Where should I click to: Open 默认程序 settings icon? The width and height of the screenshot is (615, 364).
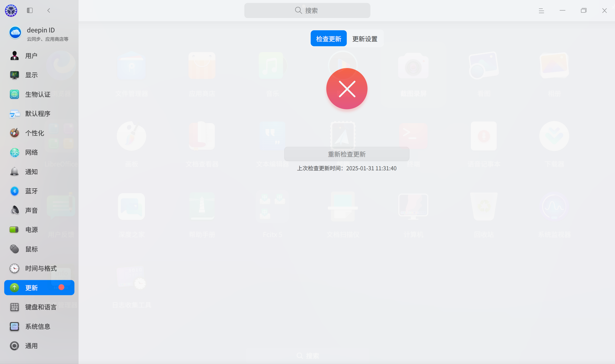(14, 114)
